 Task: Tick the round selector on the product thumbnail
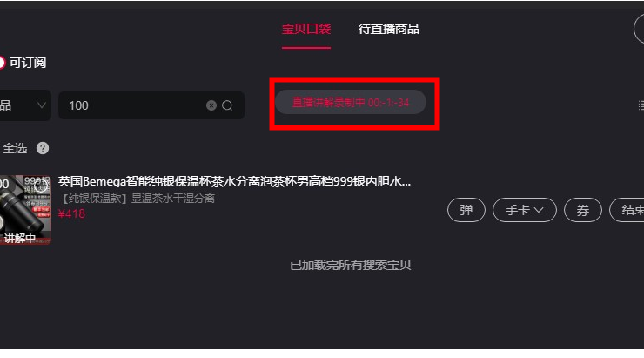coord(40,186)
